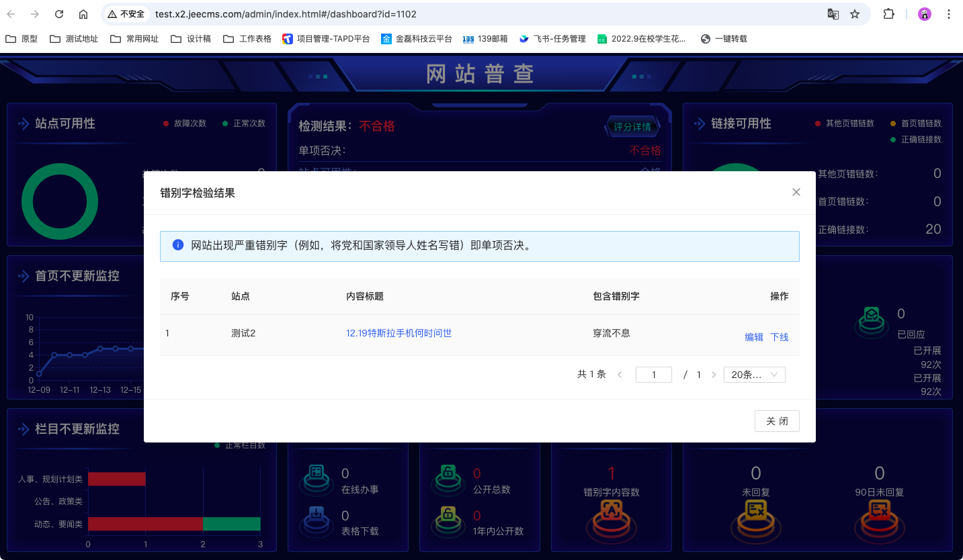Close the 错别字检验结果 dialog with X icon
Screen dimensions: 963x560
(796, 192)
